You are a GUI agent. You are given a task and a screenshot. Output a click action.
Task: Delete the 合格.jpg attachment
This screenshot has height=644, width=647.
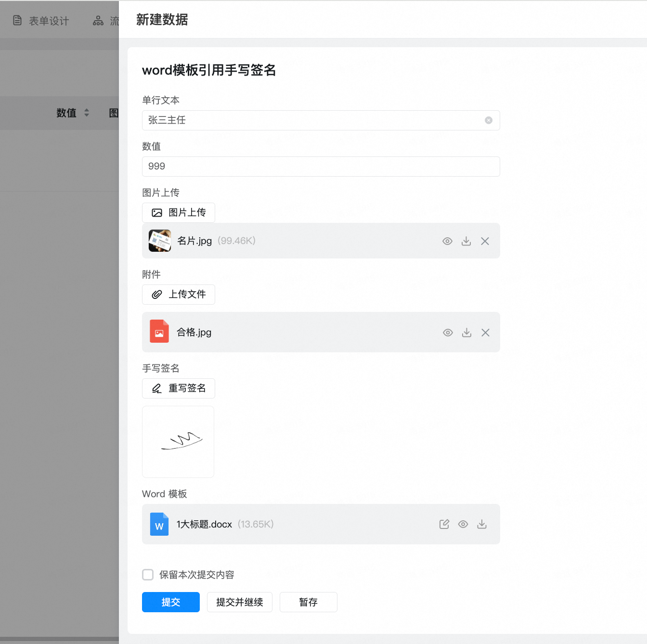[x=485, y=333]
